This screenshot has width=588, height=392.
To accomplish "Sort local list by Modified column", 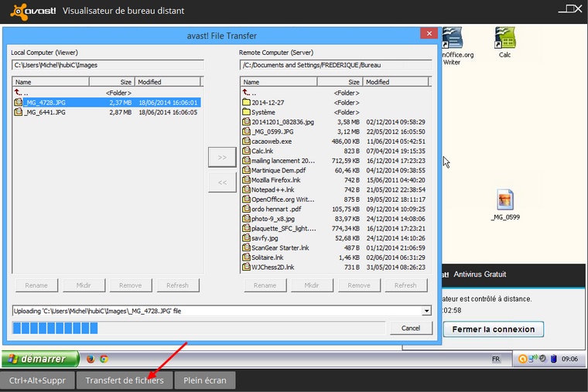I will (167, 82).
